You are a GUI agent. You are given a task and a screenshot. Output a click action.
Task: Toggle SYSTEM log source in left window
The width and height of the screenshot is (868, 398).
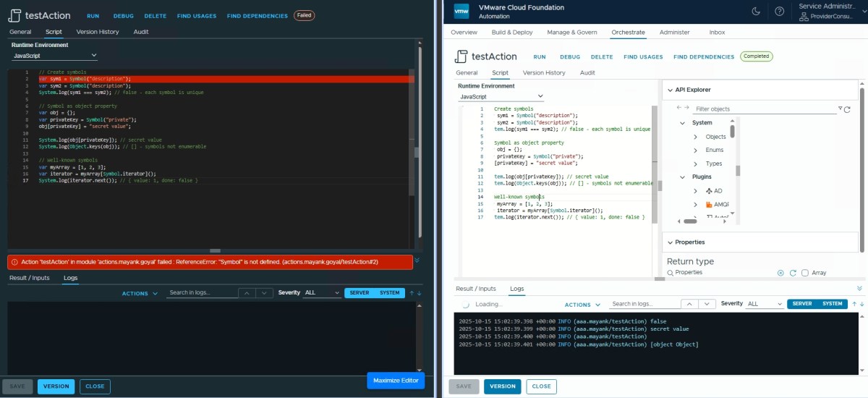coord(390,293)
